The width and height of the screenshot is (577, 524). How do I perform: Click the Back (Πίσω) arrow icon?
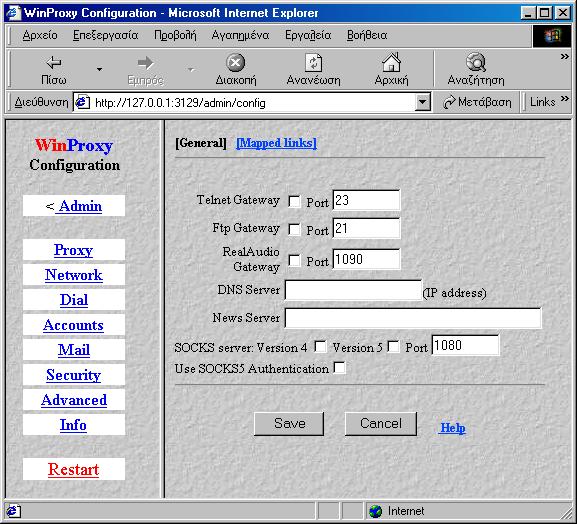coord(54,63)
